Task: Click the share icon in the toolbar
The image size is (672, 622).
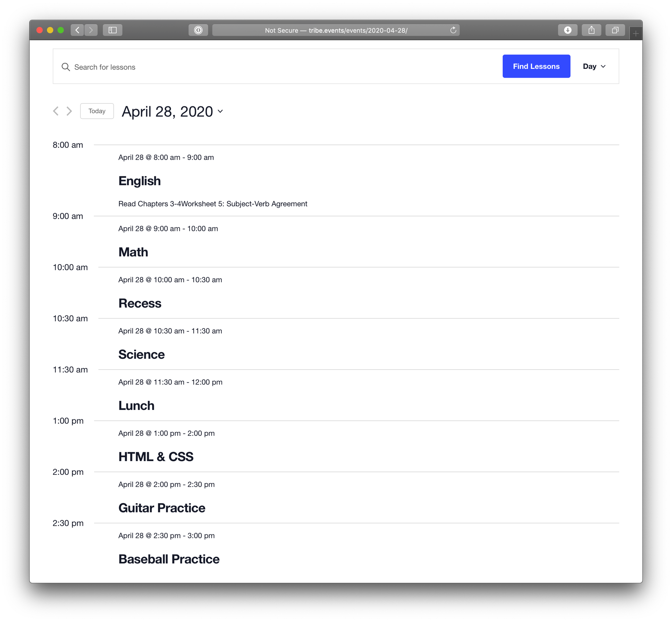Action: click(591, 30)
